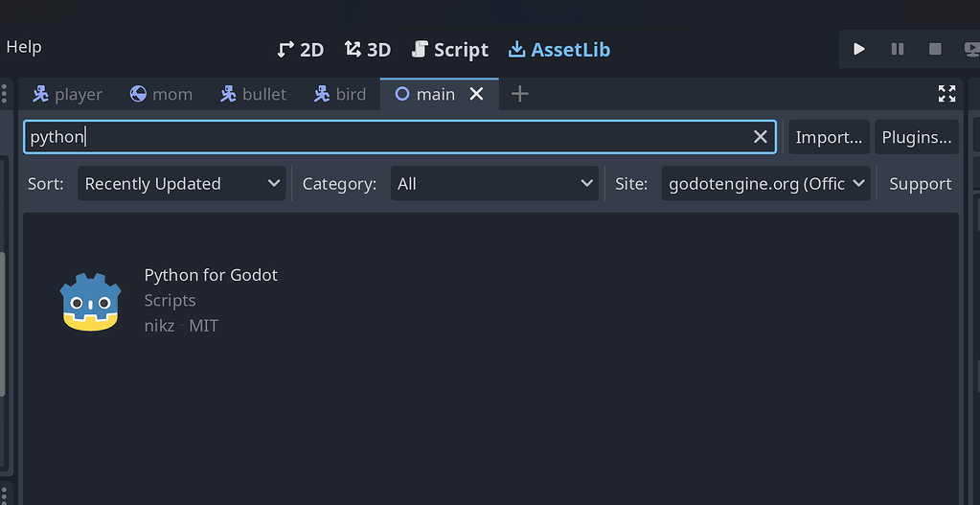980x505 pixels.
Task: Open the Plugins... button
Action: (916, 137)
